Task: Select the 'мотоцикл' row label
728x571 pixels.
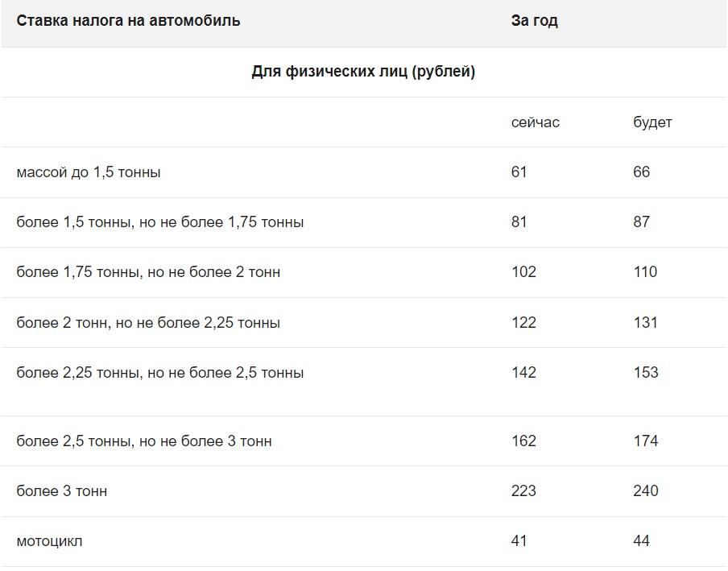Action: [x=49, y=542]
